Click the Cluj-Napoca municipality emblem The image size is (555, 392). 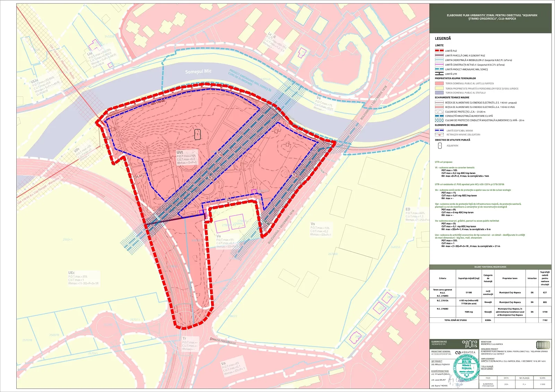pyautogui.click(x=543, y=345)
